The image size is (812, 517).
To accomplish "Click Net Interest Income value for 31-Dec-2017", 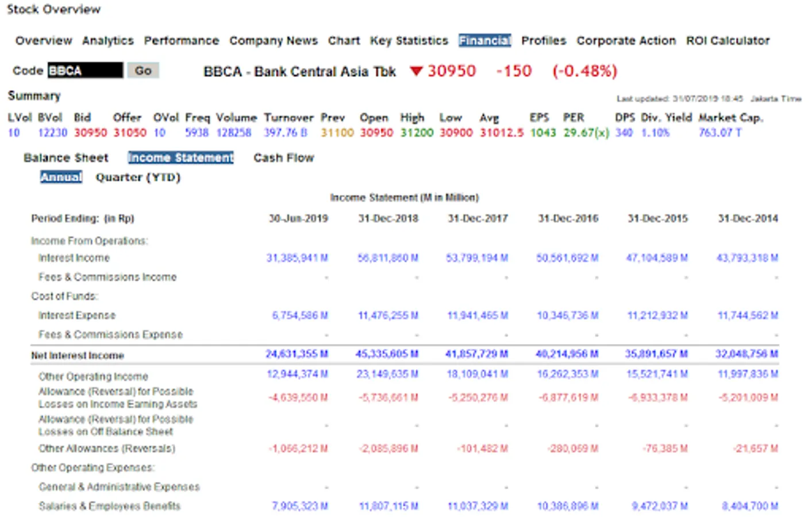I will (477, 354).
